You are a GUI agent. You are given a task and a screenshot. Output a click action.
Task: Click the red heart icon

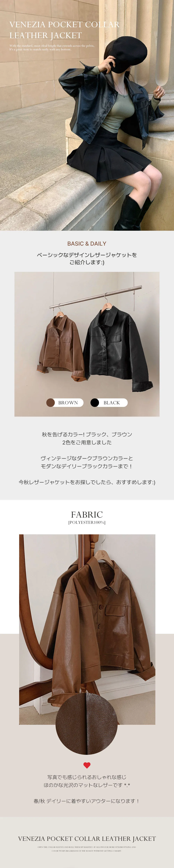tap(87, 765)
